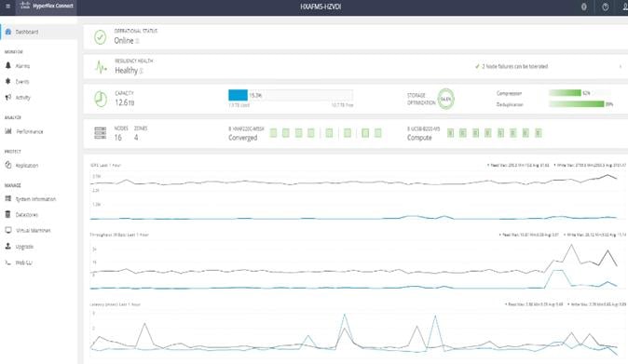
Task: Click the Zones count 4
Action: (136, 138)
